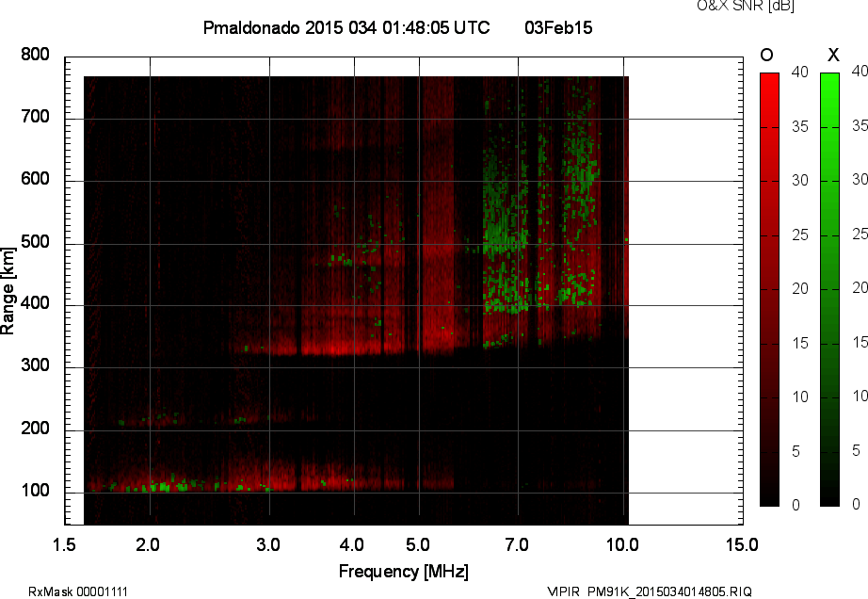868x599 pixels.
Task: Click the red O SNR color bar
Action: click(769, 289)
